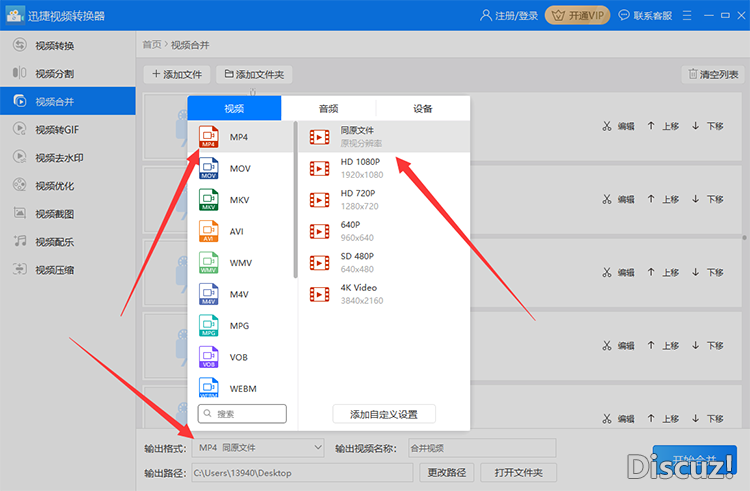The height and width of the screenshot is (491, 750).
Task: Choose the WEBM format icon
Action: click(x=209, y=388)
